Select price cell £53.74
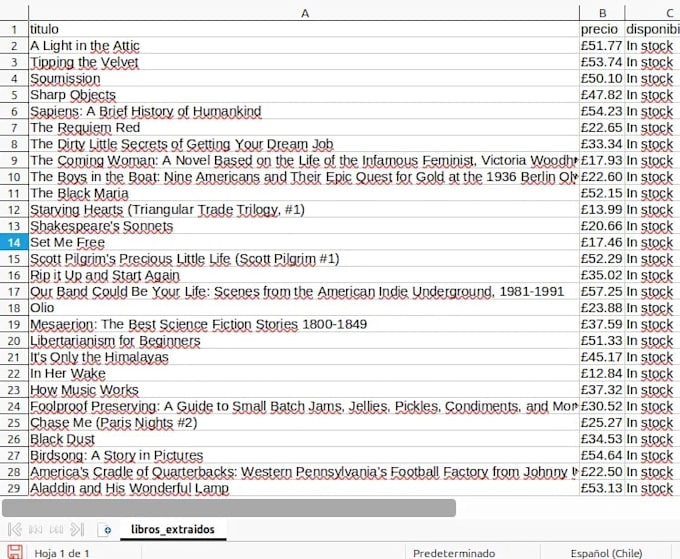This screenshot has height=559, width=680. (602, 62)
